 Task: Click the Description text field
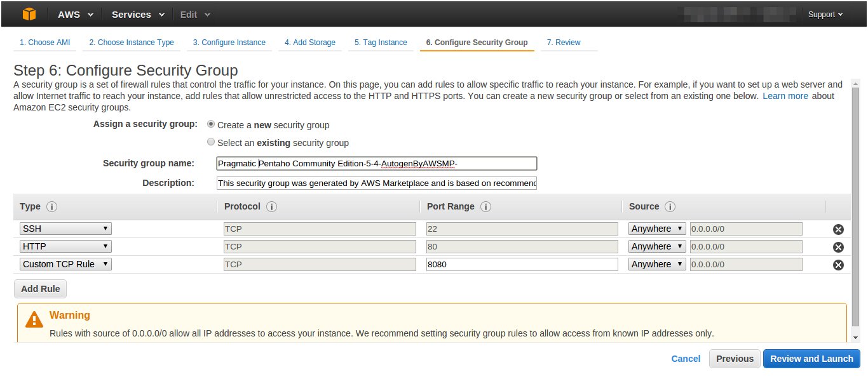[377, 183]
